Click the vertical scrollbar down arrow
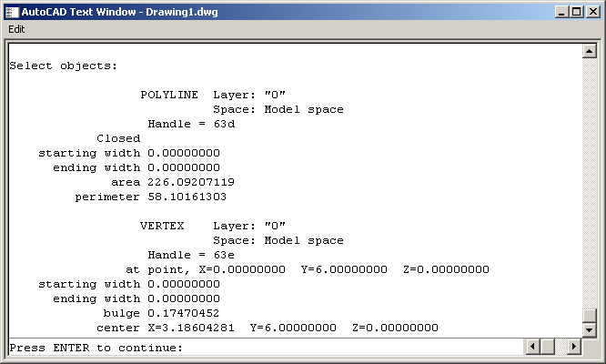606x364 pixels. coord(589,329)
